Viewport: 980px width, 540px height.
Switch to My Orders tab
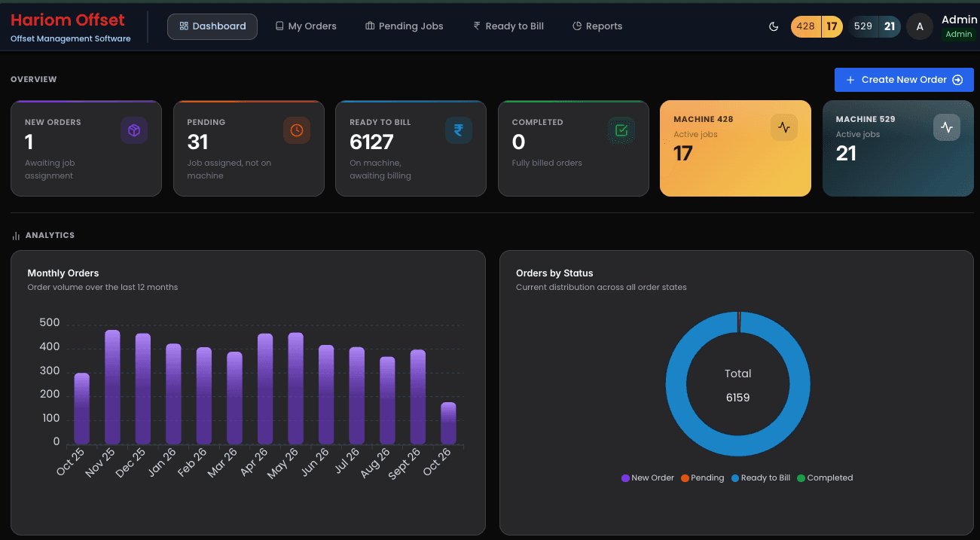coord(306,26)
